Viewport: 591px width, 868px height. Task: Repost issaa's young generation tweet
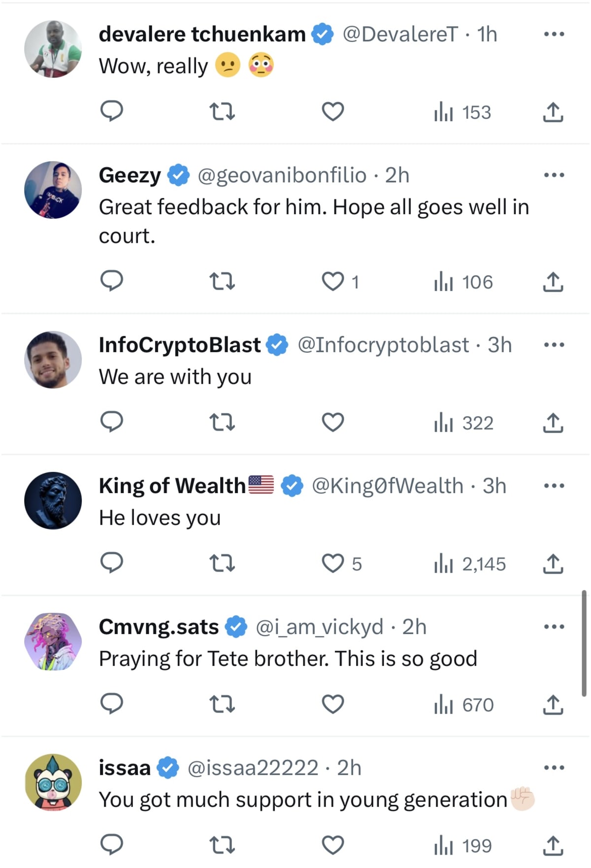click(222, 845)
